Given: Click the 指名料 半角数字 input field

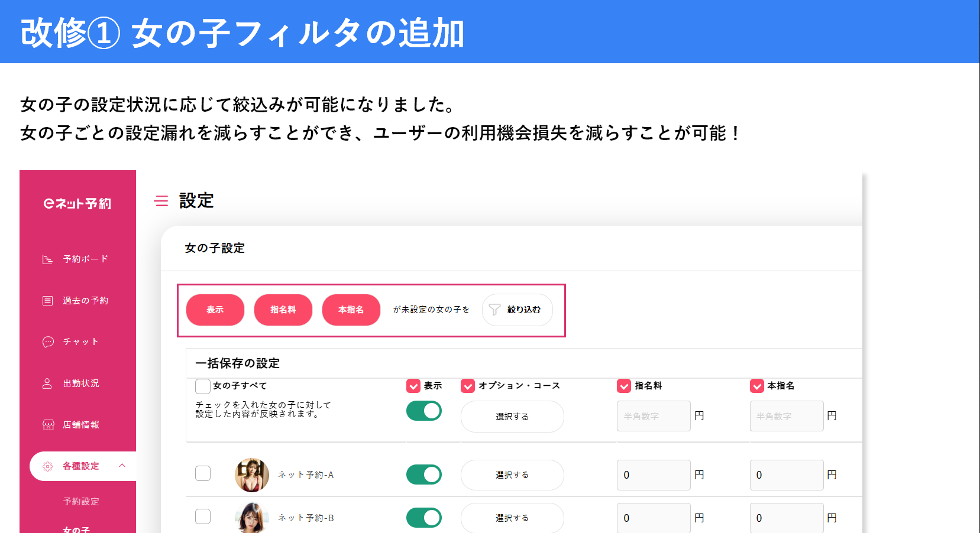Looking at the screenshot, I should tap(653, 415).
